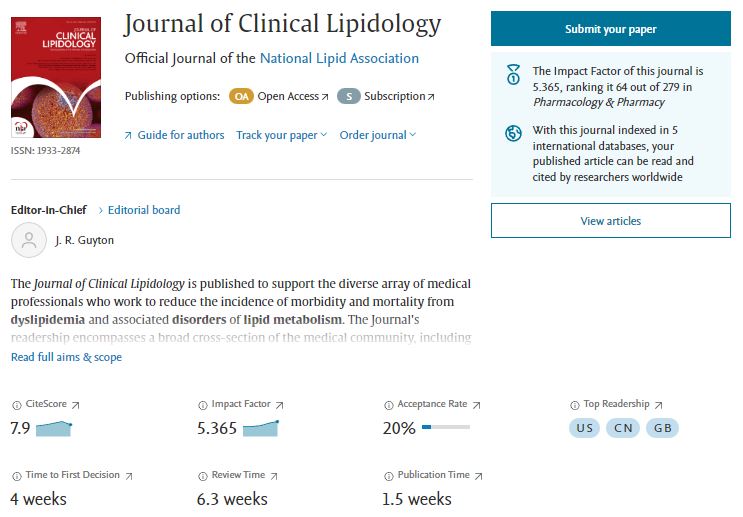Click the info icon beside Review Time

pyautogui.click(x=203, y=476)
